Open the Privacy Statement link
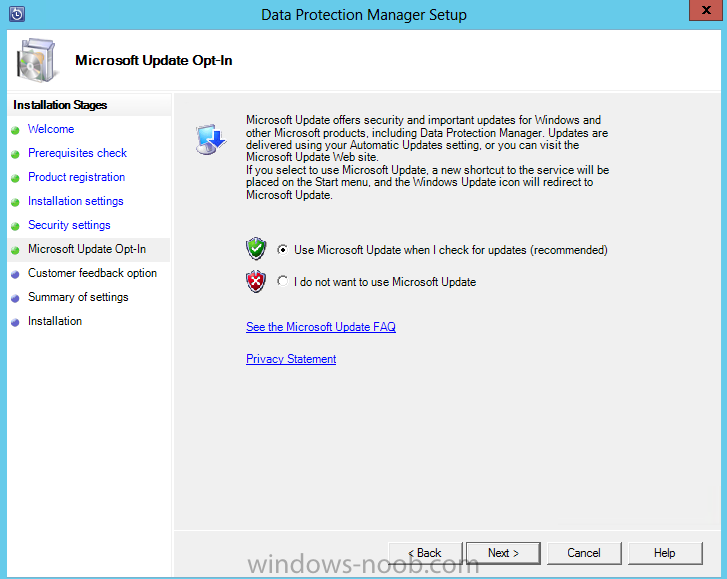 coord(291,359)
